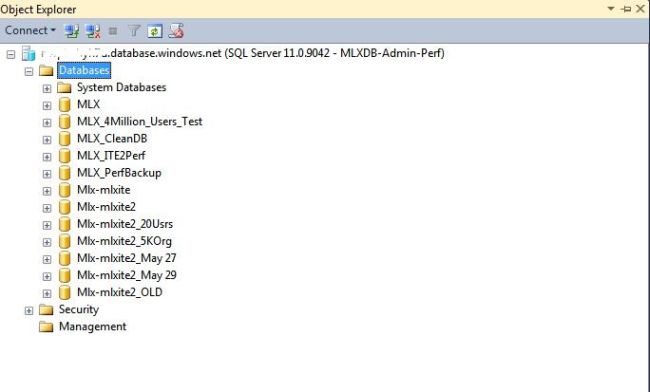Click the Security folder icon

46,310
